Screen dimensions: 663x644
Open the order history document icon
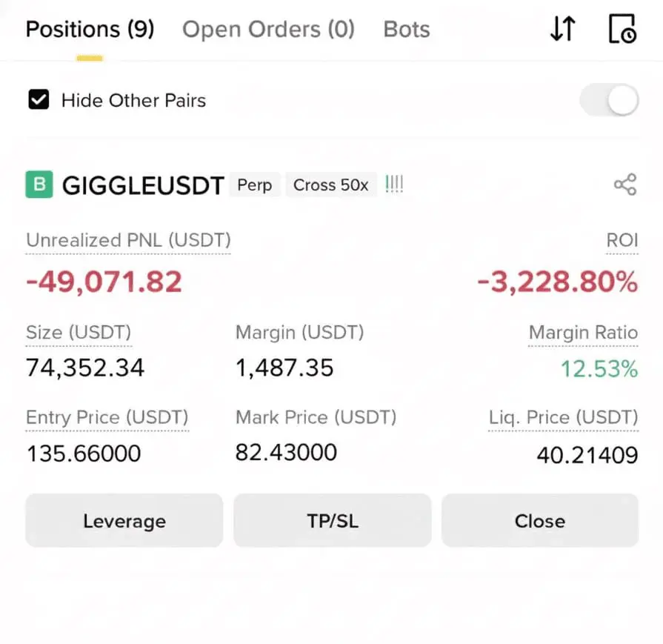coord(622,29)
